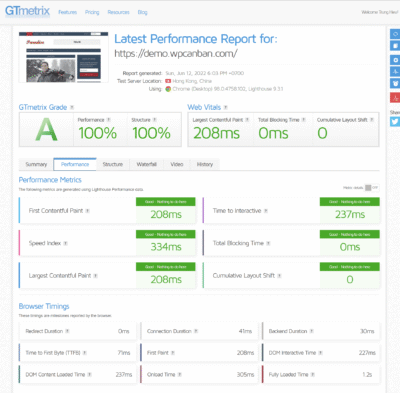Click help icon beside Structure score label
Image resolution: width=400 pixels, height=393 pixels.
click(155, 120)
